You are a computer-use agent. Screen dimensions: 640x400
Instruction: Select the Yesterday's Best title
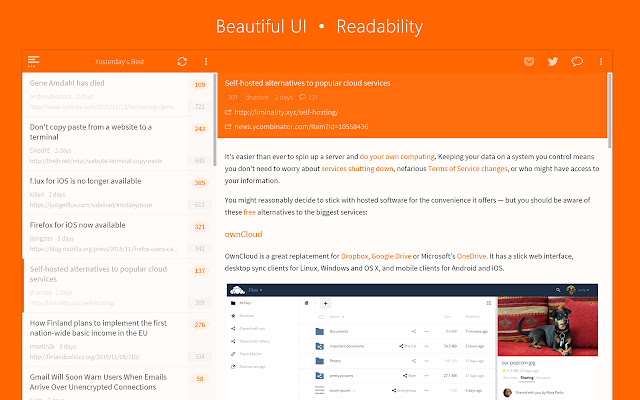[120, 62]
